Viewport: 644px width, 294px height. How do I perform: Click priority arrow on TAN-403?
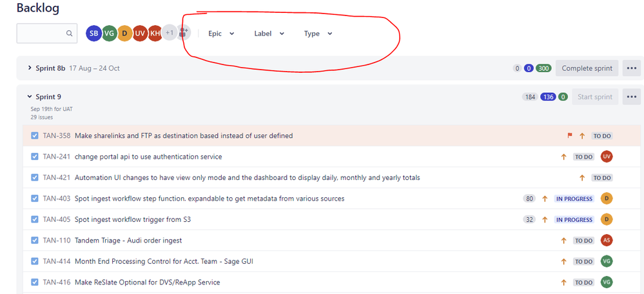click(x=545, y=199)
